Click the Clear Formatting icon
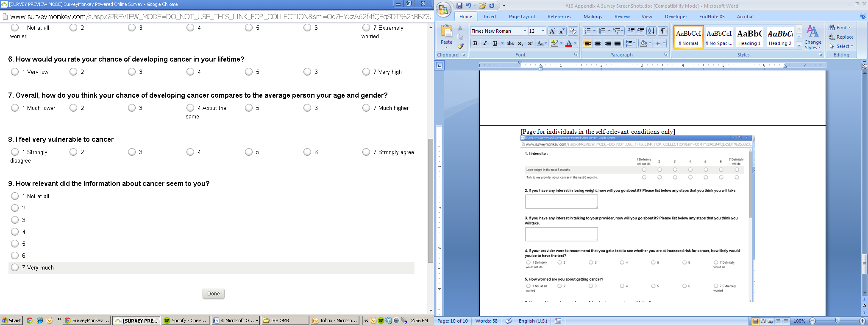 click(x=573, y=31)
